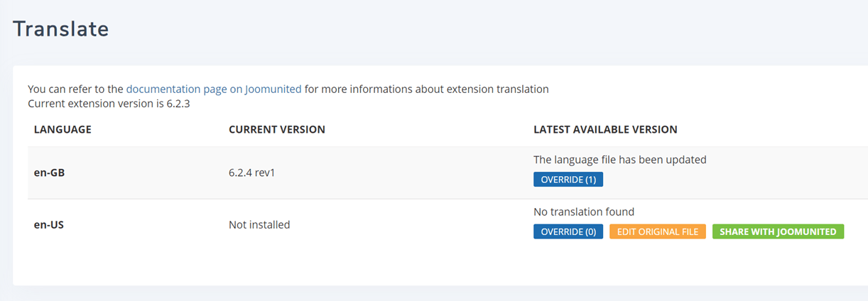
Task: Click the "You can refer to the" intro text
Action: pos(75,89)
